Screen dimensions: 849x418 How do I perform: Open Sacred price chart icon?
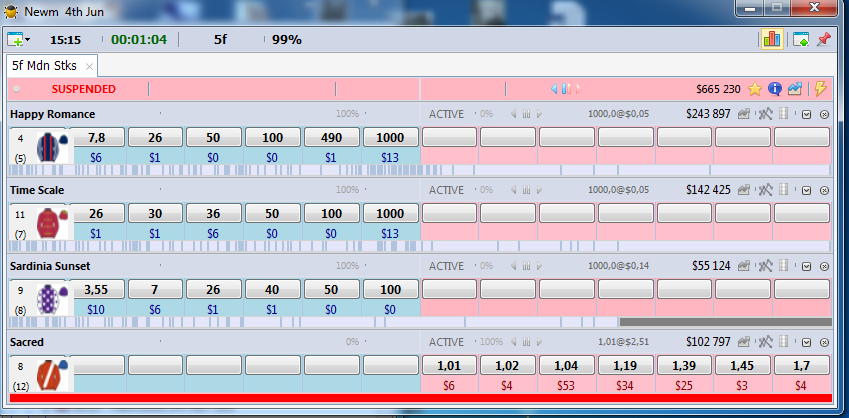[744, 342]
